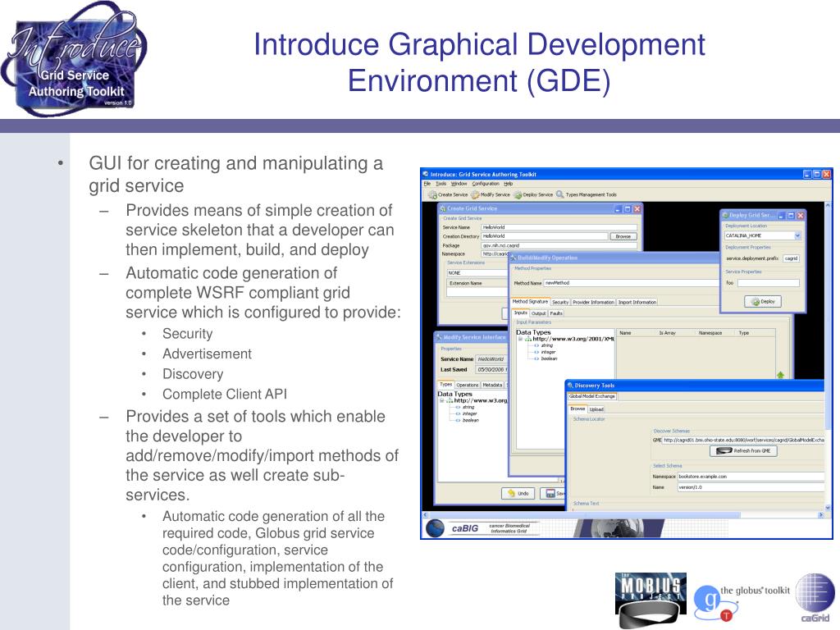The height and width of the screenshot is (630, 840).
Task: Click the Browse button beside Creation Directory
Action: point(623,236)
